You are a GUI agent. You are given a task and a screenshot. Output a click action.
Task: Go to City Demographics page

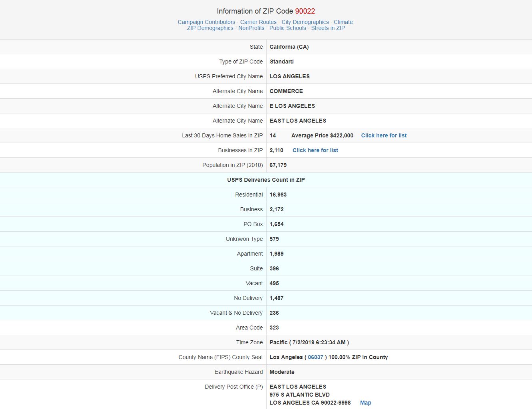tap(305, 22)
